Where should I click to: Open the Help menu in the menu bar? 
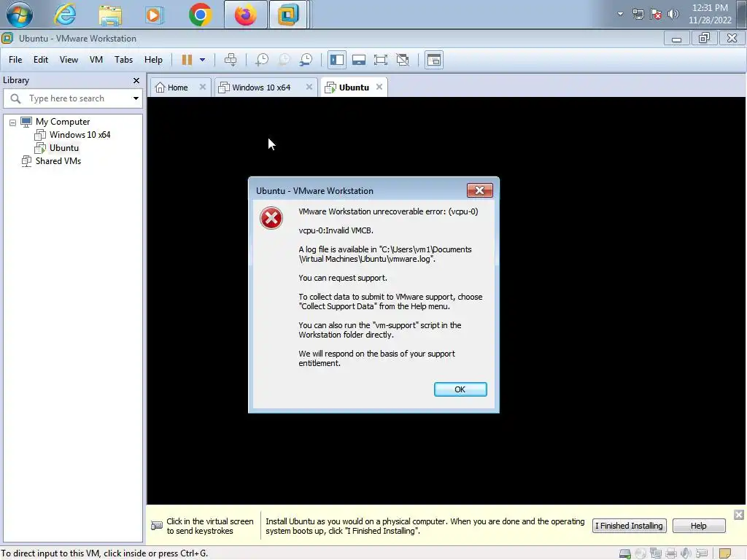(153, 60)
